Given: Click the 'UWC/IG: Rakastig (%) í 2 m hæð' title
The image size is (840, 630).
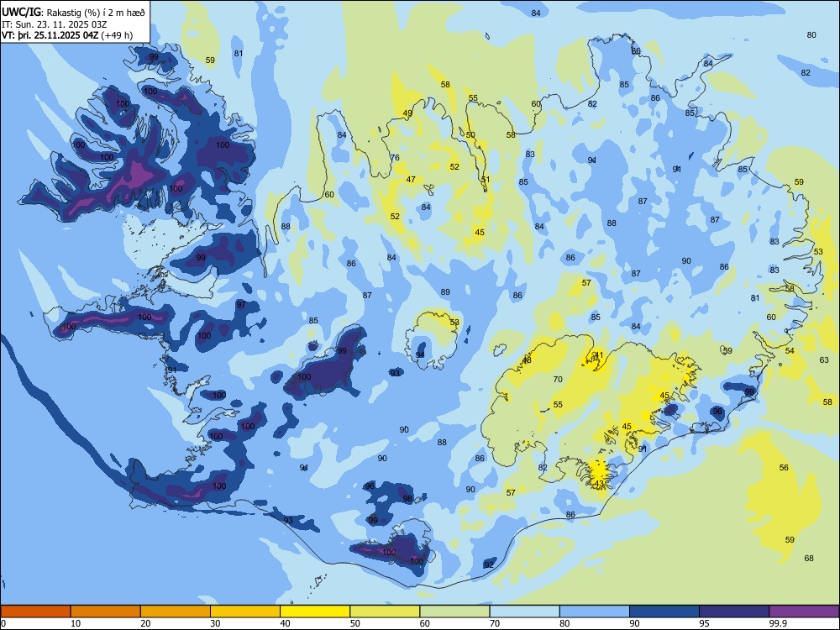Looking at the screenshot, I should point(73,12).
